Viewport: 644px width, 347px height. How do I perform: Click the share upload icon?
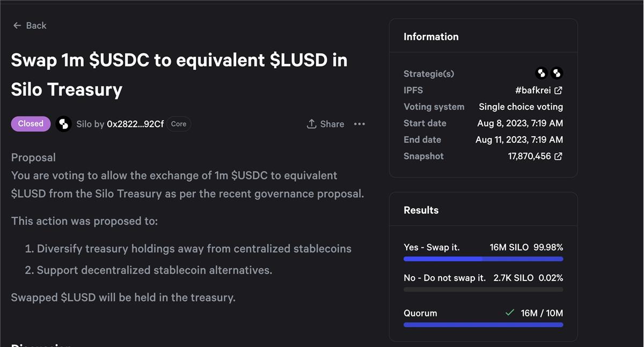click(x=311, y=124)
